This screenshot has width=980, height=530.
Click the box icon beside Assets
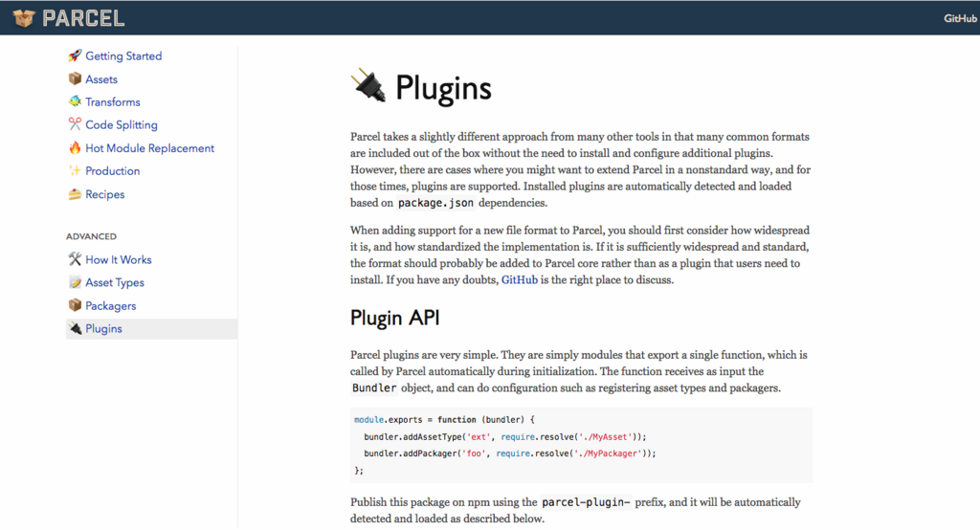(x=75, y=78)
